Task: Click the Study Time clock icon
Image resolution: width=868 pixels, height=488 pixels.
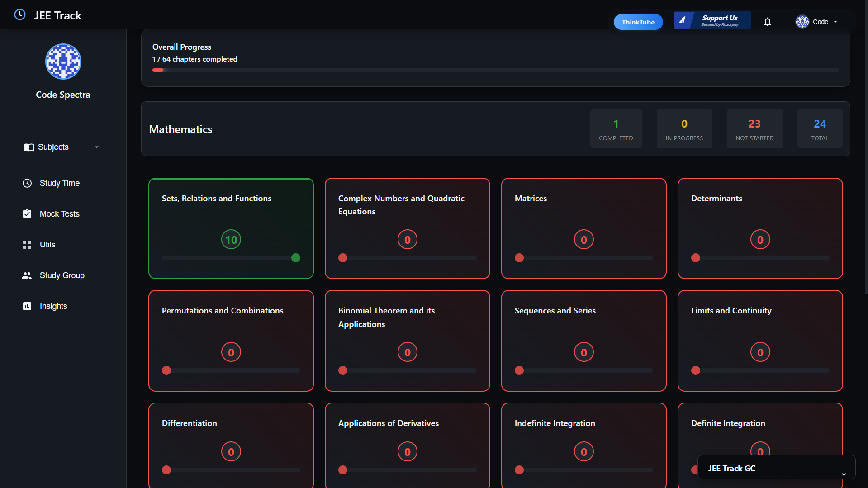Action: tap(27, 183)
